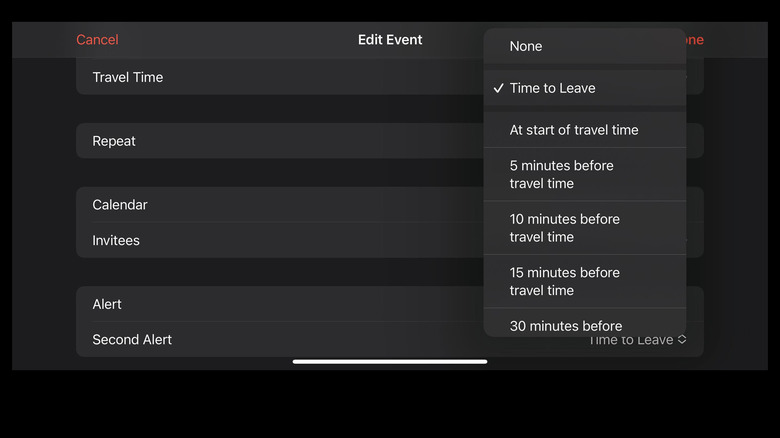Tap the Cancel button

pyautogui.click(x=97, y=40)
